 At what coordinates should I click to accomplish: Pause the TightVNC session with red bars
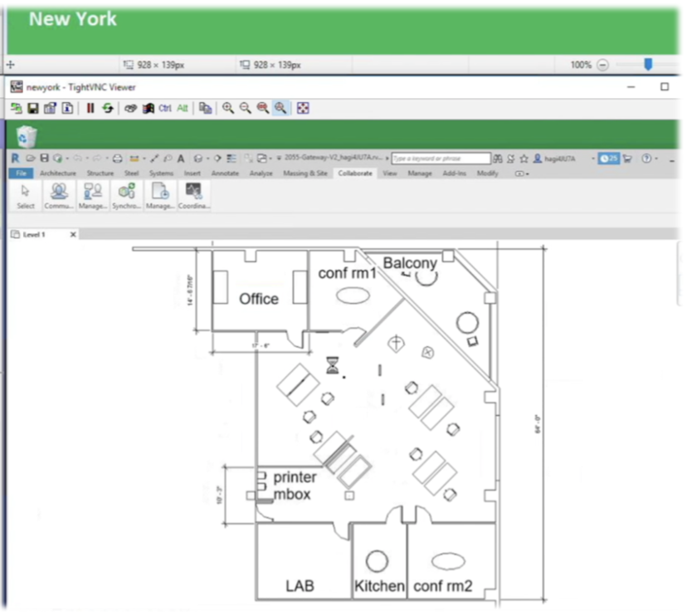point(90,108)
